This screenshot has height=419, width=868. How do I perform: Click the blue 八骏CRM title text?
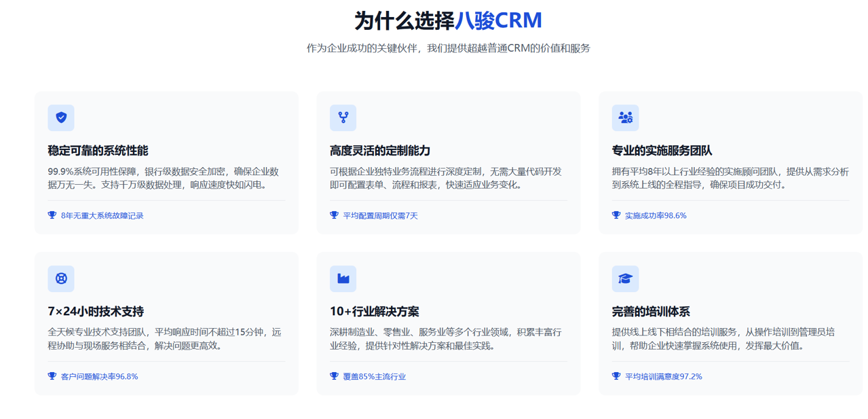pos(498,20)
